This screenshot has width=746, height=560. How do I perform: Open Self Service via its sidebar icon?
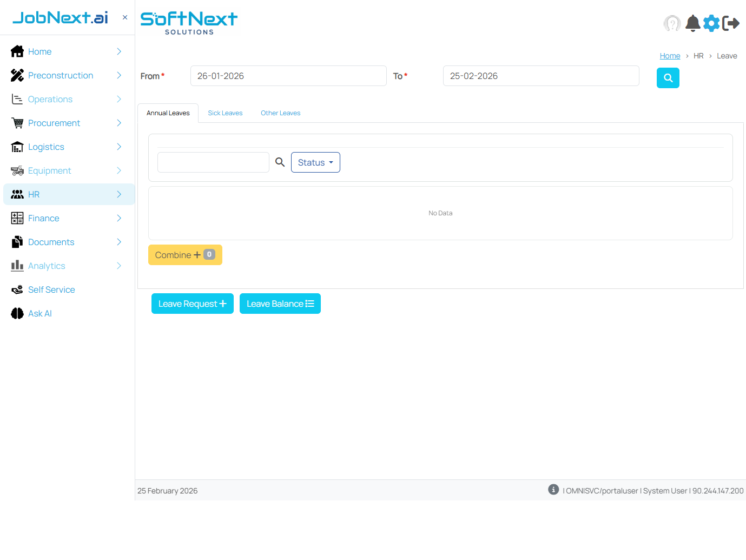pyautogui.click(x=17, y=289)
